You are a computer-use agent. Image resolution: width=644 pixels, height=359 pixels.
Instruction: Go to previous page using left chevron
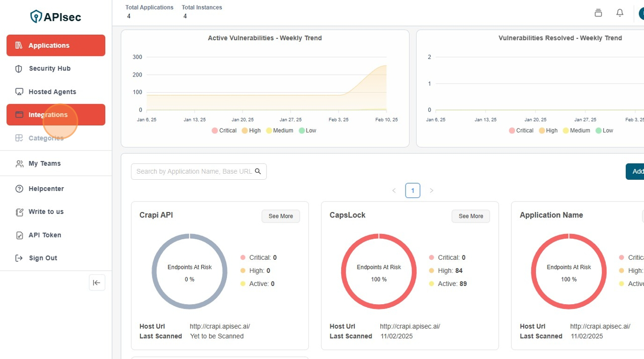coord(394,190)
